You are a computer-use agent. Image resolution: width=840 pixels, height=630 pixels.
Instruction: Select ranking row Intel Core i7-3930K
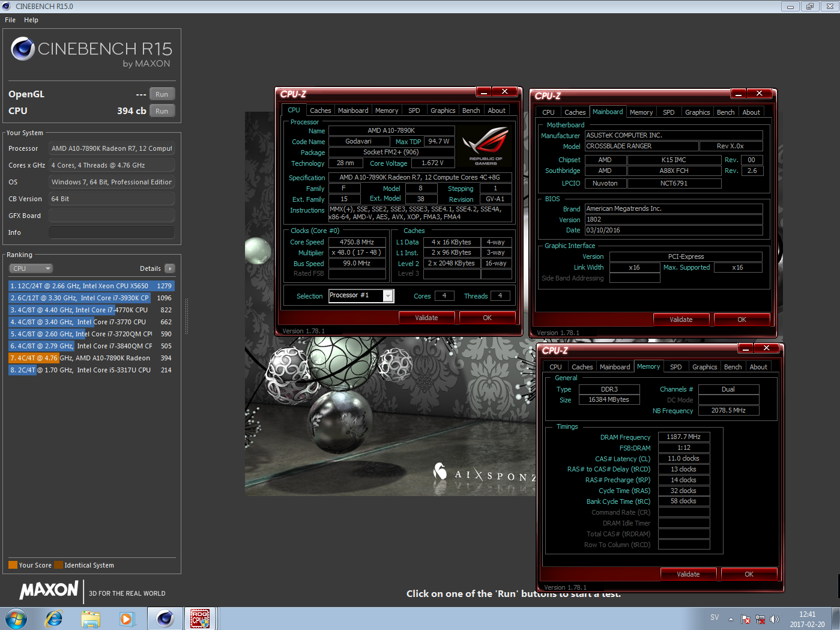[x=91, y=298]
